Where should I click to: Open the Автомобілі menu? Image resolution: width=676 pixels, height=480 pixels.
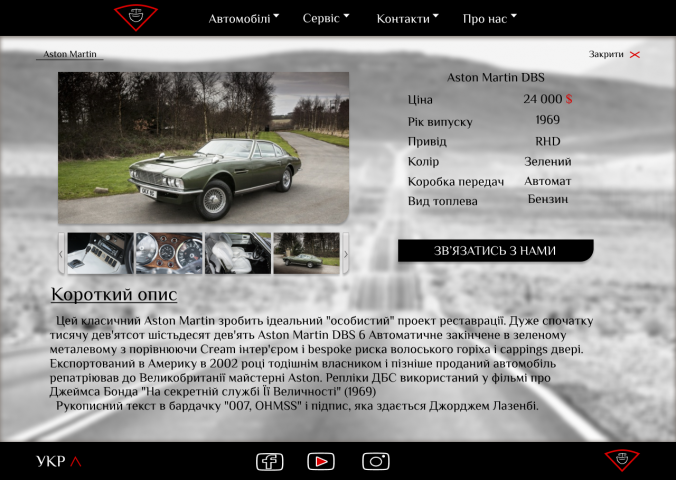point(239,19)
